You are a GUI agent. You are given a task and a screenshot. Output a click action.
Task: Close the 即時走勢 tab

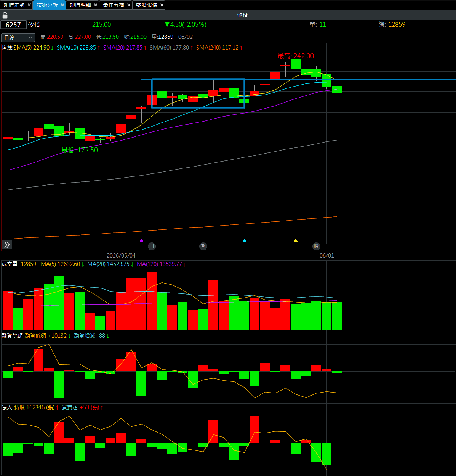29,5
